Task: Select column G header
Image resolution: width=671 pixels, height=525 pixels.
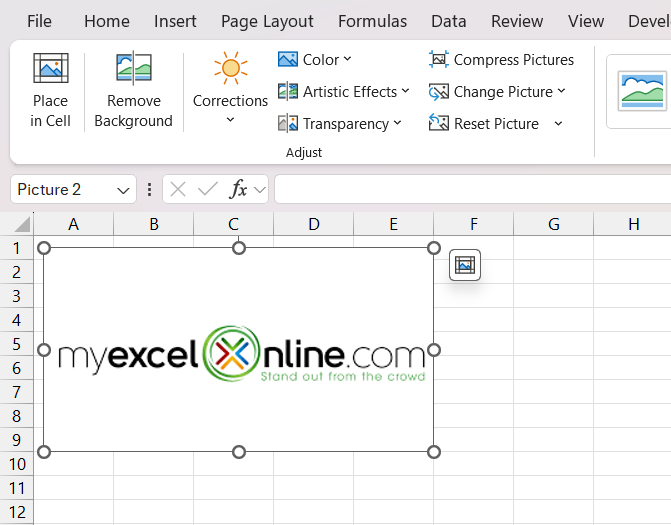Action: pyautogui.click(x=554, y=224)
